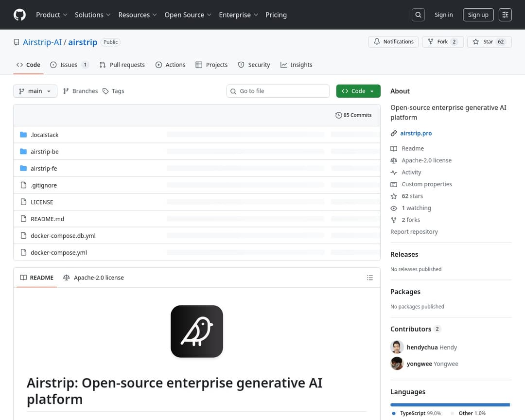Open the Pull requests tab

[122, 65]
